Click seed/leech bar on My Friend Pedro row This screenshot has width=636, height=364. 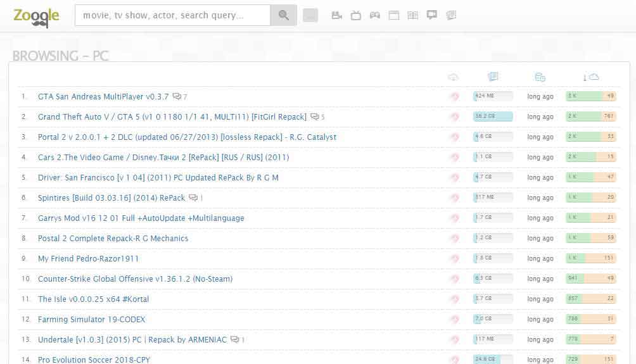[x=591, y=258]
